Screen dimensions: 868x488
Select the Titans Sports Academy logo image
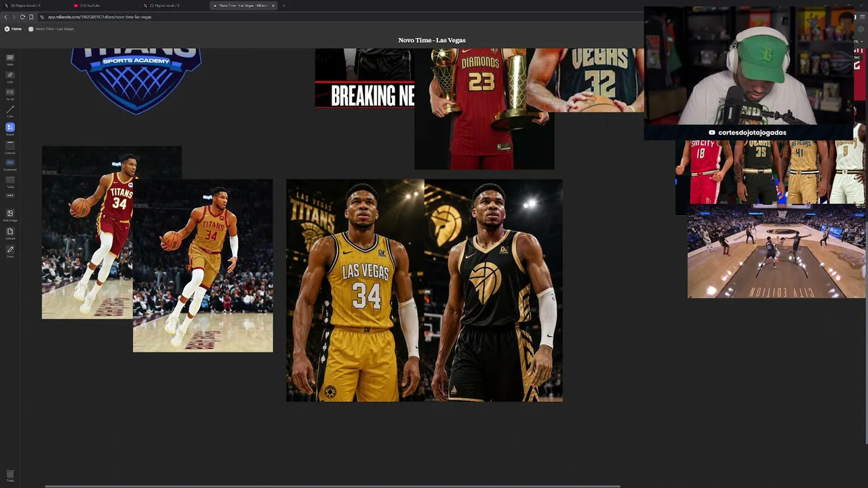(x=136, y=80)
